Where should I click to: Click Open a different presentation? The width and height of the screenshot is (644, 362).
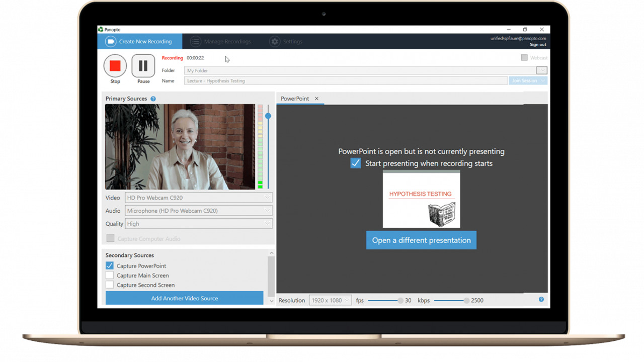(x=421, y=240)
